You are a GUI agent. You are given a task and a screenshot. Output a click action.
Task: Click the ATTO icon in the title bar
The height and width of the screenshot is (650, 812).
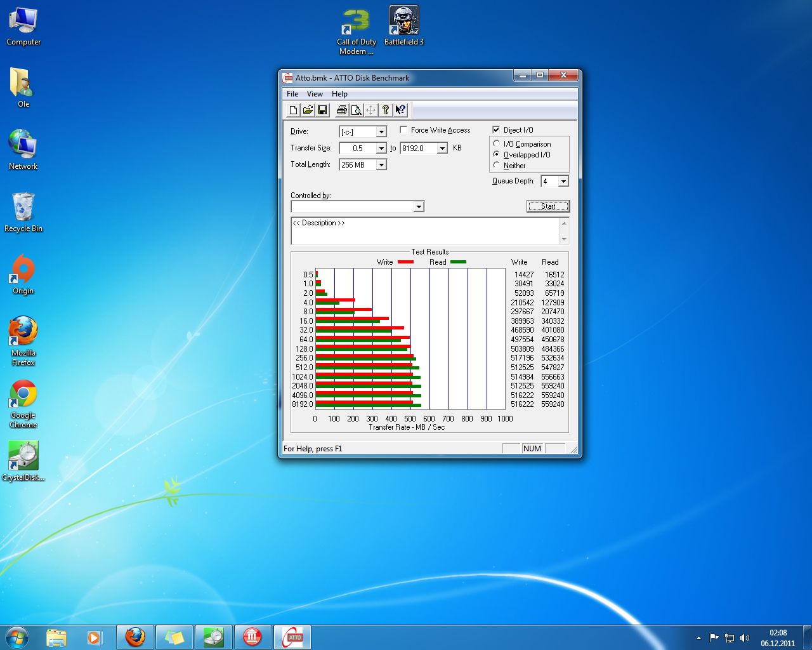288,78
